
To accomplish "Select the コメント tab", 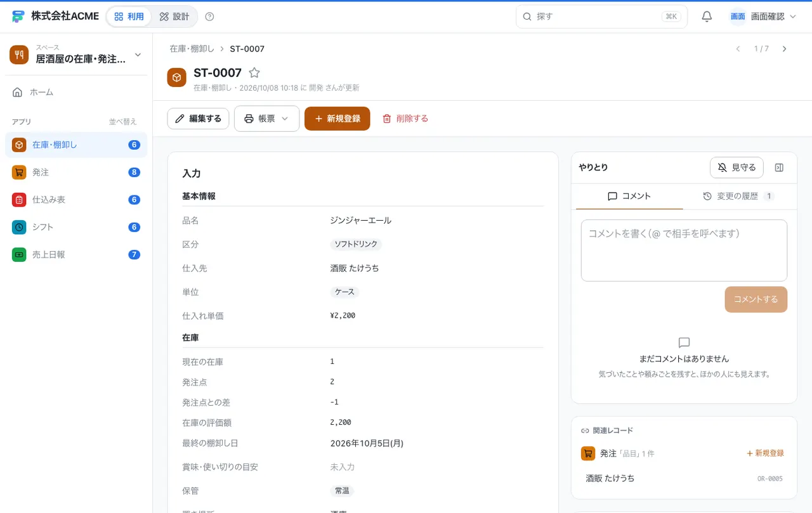I will pyautogui.click(x=629, y=196).
